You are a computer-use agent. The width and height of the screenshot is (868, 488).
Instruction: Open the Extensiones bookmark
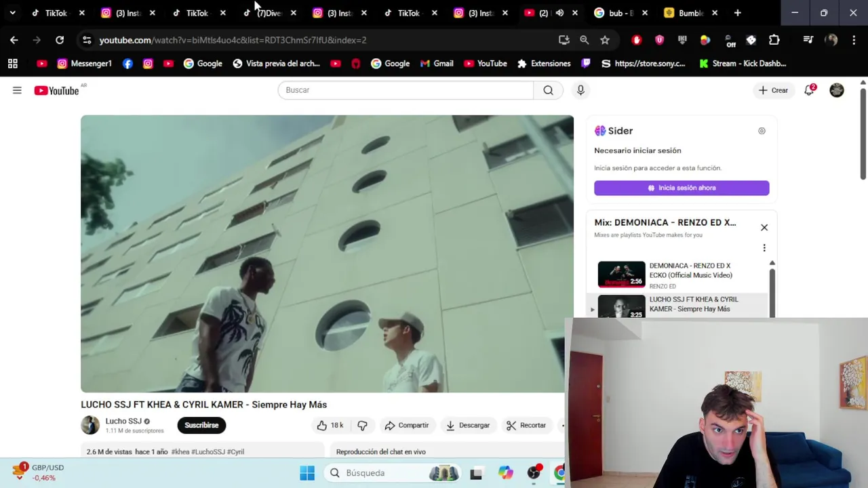coord(544,64)
